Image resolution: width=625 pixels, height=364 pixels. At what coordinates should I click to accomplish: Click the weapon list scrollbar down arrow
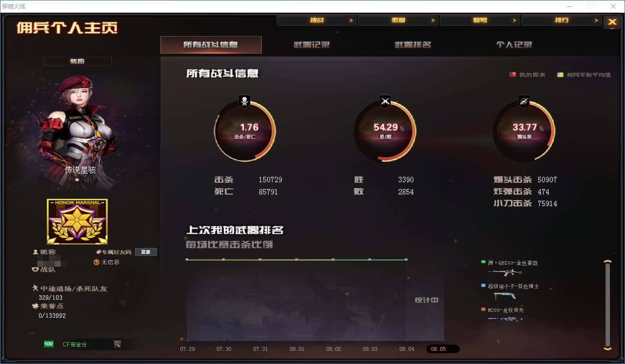click(607, 348)
